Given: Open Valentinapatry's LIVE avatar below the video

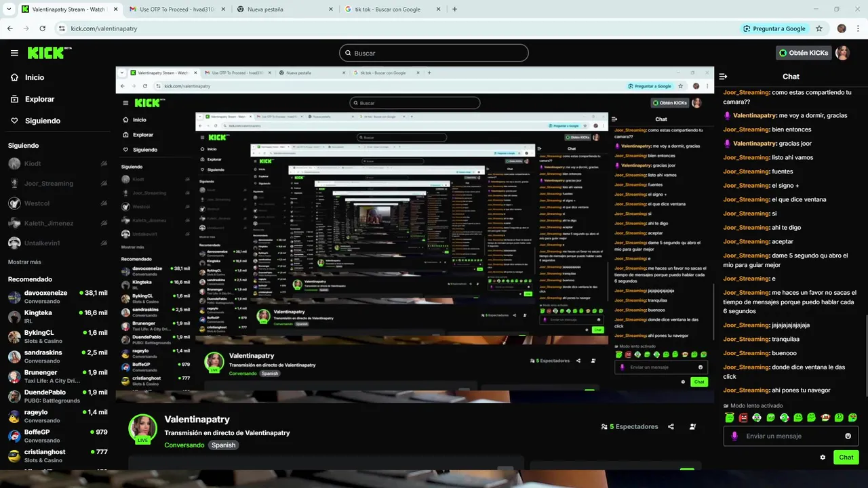Looking at the screenshot, I should (143, 429).
